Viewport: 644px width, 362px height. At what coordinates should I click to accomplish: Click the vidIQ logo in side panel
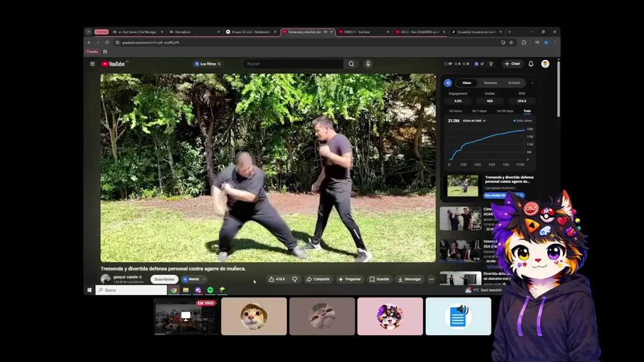448,83
